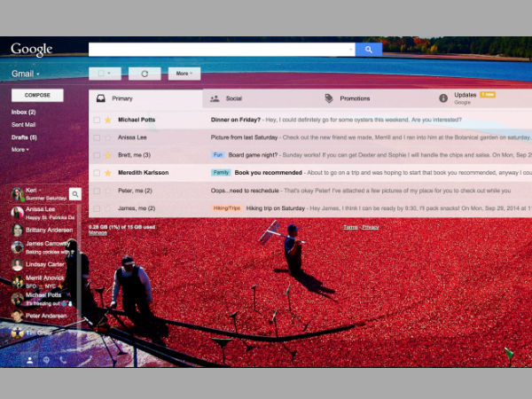Click the blue search button
The width and height of the screenshot is (532, 399).
tap(369, 50)
